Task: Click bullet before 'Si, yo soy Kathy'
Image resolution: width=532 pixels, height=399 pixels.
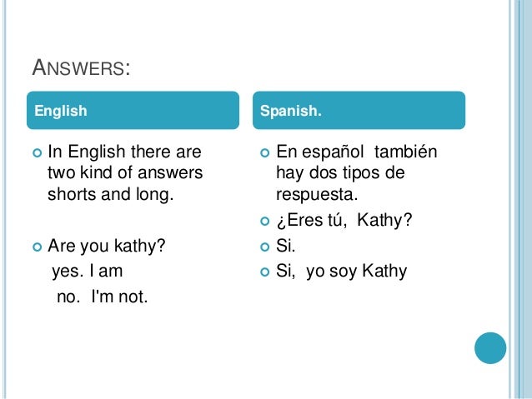Action: (264, 272)
